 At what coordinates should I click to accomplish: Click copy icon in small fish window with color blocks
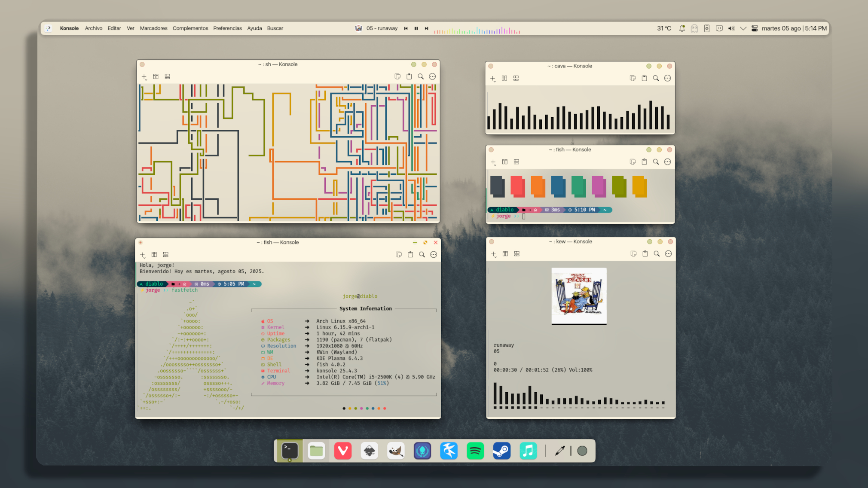(x=633, y=162)
